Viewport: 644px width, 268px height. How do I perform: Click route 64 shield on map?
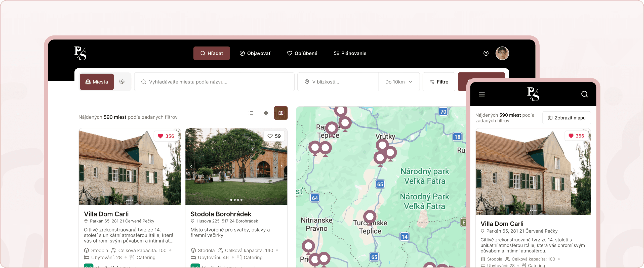point(315,198)
